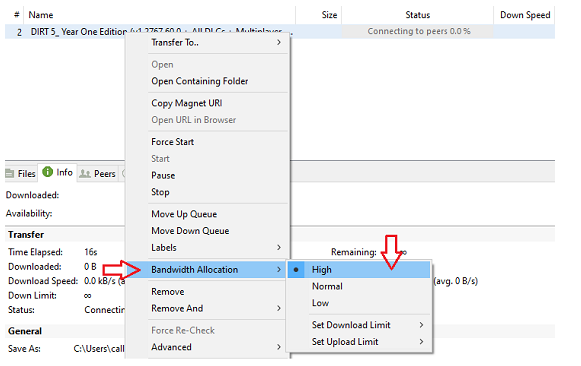Click the Time Elapsed value 16s
This screenshot has height=366, width=581.
click(90, 252)
